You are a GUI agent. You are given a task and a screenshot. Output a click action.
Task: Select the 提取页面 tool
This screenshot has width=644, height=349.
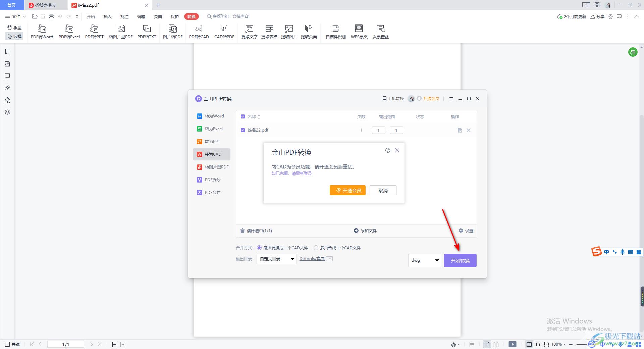[x=309, y=32]
